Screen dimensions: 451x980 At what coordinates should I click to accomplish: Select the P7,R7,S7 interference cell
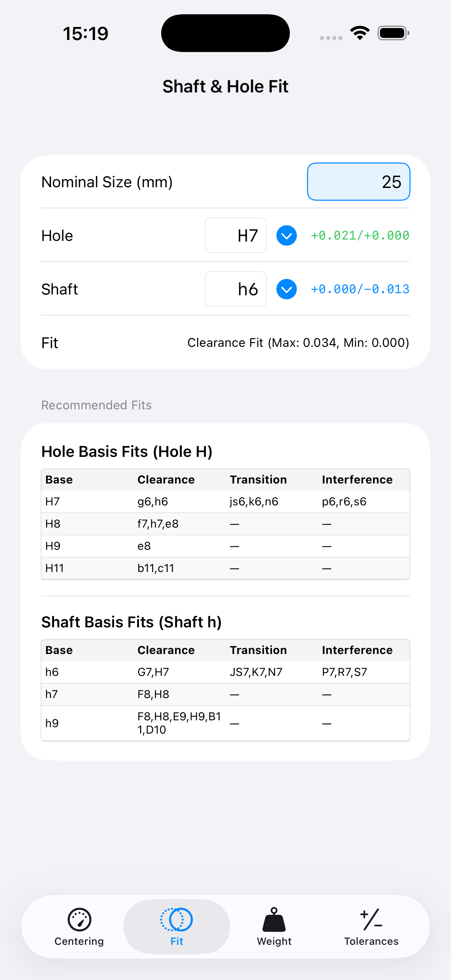pyautogui.click(x=344, y=672)
